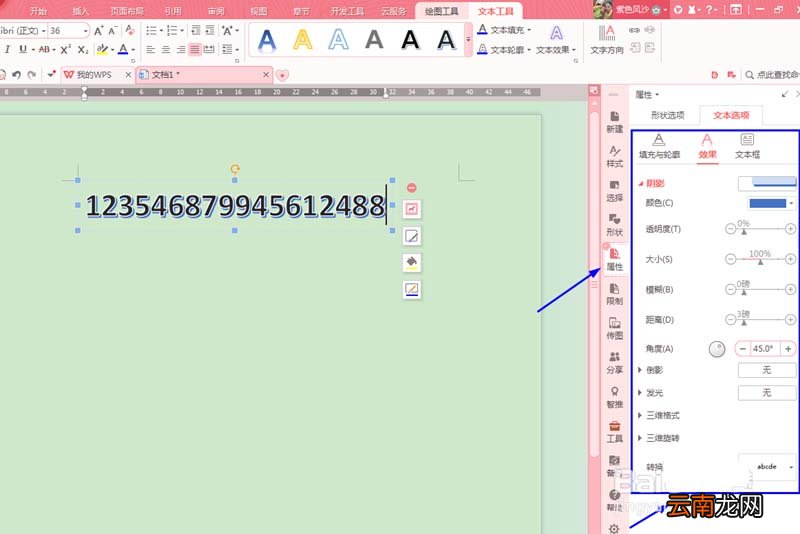Apply subscript X₂ formatting
Viewport: 800px width, 534px height.
click(x=83, y=49)
